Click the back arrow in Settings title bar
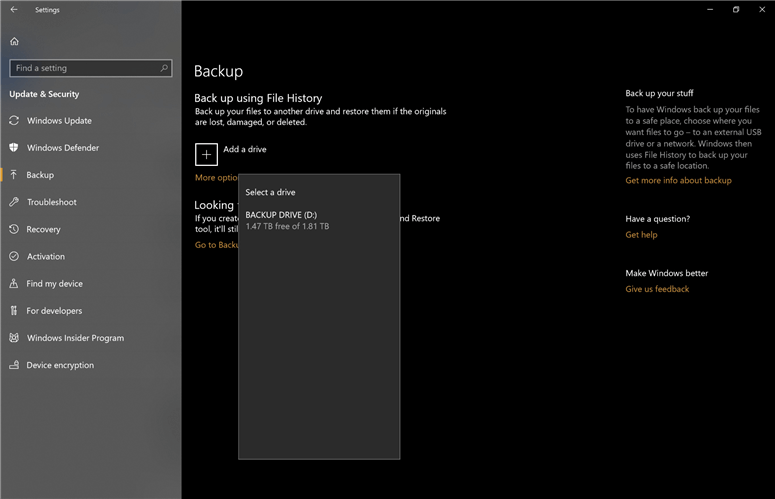Viewport: 775px width, 499px height. [14, 9]
